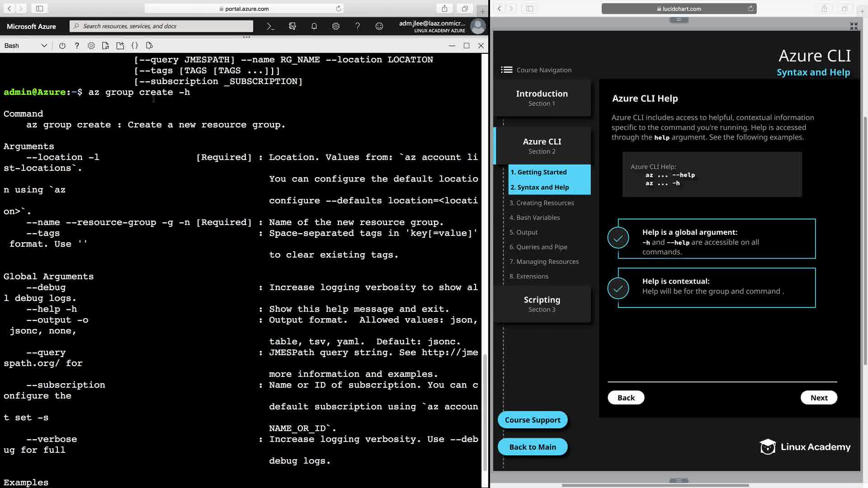The width and height of the screenshot is (868, 488).
Task: Expand the Scripting Section 3 panel
Action: pyautogui.click(x=542, y=304)
